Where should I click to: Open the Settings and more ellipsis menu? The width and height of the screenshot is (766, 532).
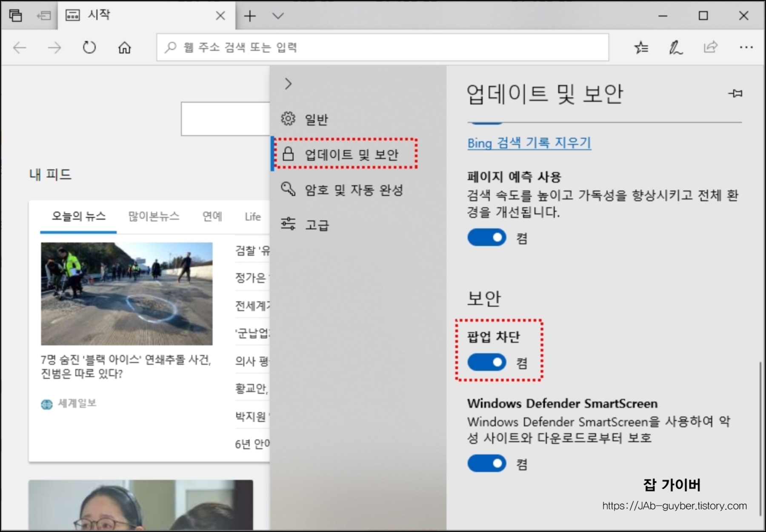[746, 47]
